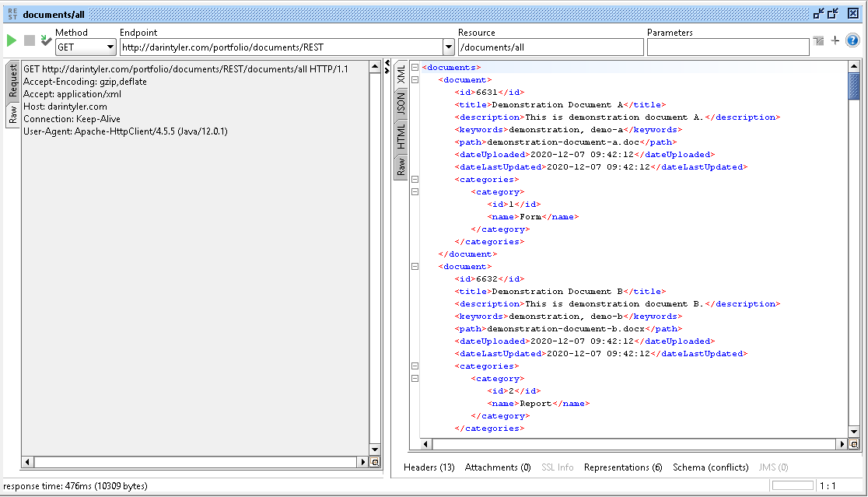This screenshot has height=497, width=868.
Task: Open the Headers (13) tab
Action: [x=429, y=467]
